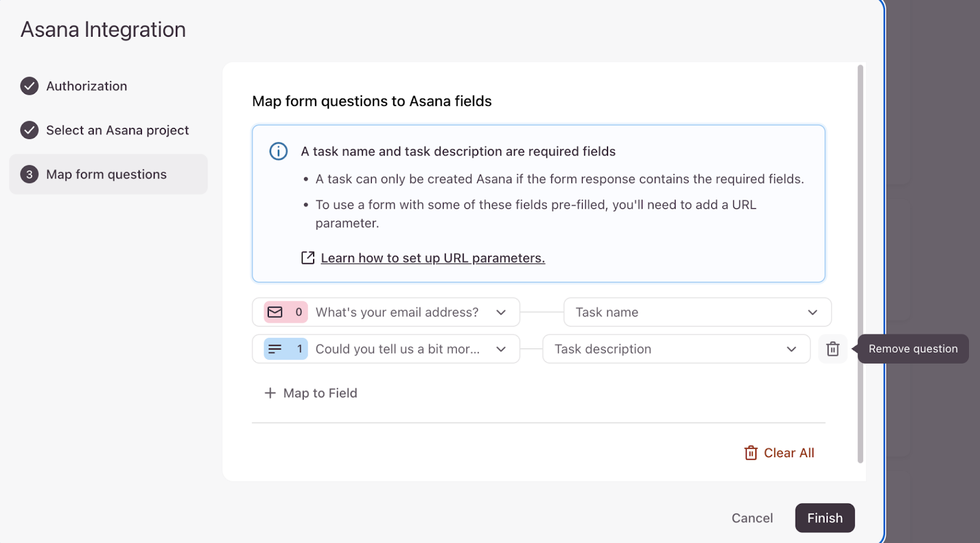Screen dimensions: 980x543
Task: Click the Select an Asana project checkmark
Action: 29,130
